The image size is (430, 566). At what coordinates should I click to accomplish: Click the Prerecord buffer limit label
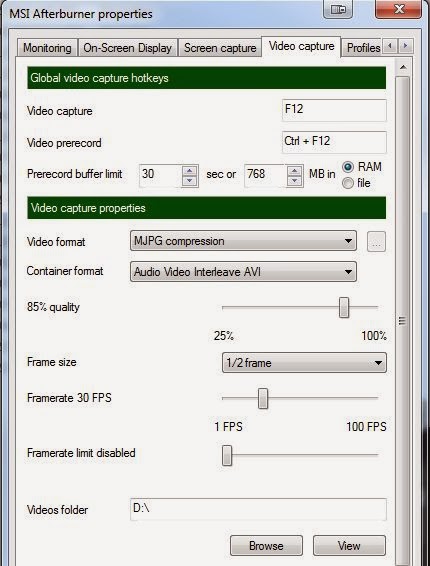click(x=74, y=174)
